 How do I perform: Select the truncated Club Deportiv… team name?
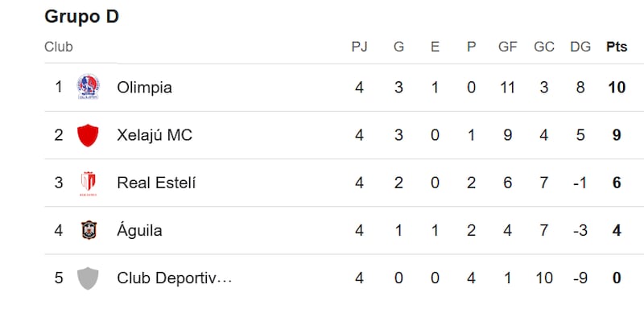click(175, 278)
